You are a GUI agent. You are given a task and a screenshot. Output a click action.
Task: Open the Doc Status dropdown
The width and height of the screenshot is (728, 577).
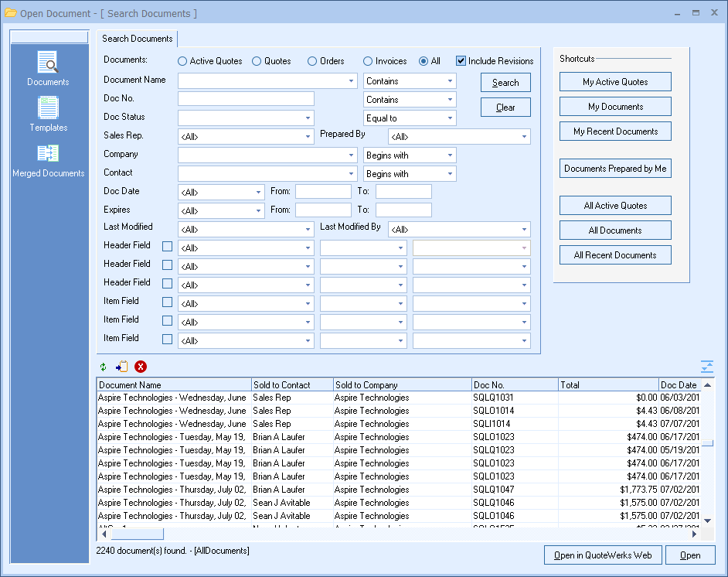click(308, 118)
